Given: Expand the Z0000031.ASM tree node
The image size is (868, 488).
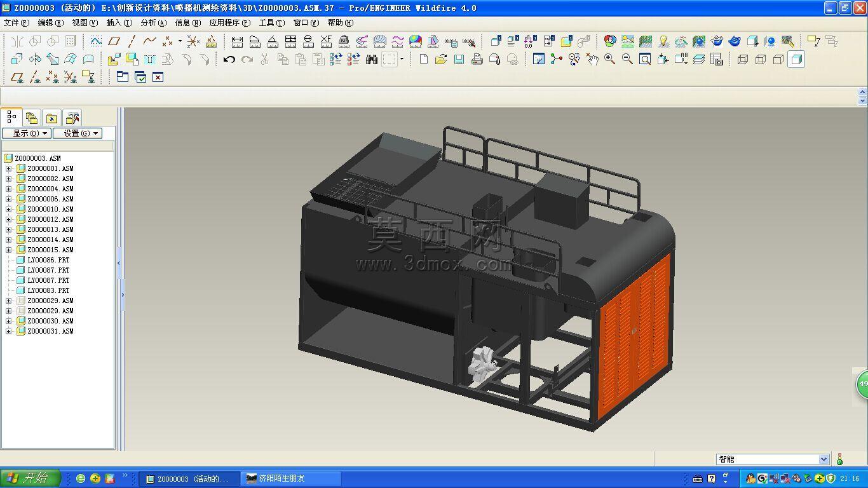Looking at the screenshot, I should tap(9, 331).
